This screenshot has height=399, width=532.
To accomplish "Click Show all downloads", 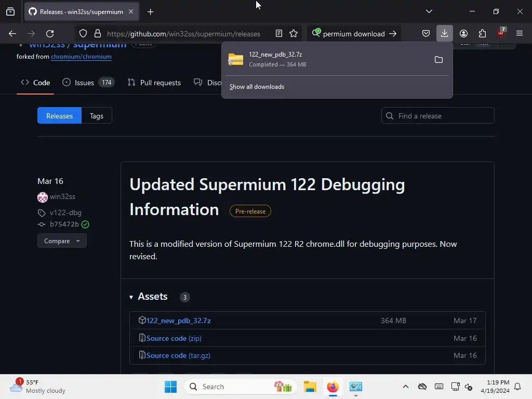I will (x=257, y=87).
